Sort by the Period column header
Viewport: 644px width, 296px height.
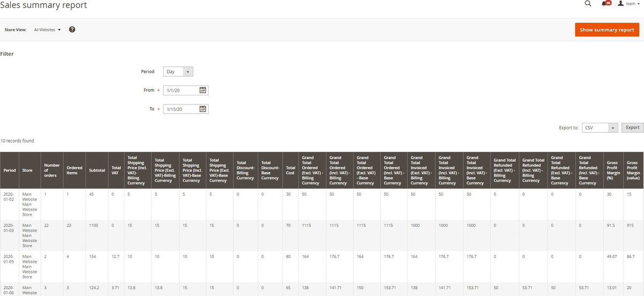pos(10,171)
